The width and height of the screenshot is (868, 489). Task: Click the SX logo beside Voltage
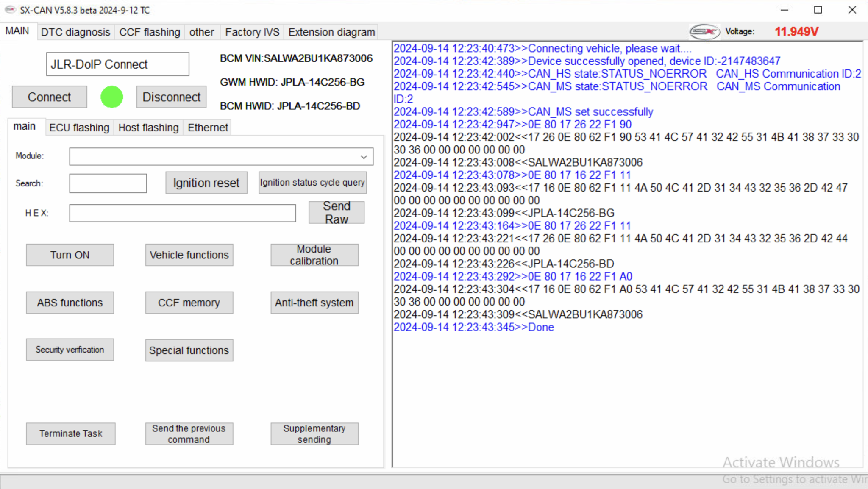click(x=704, y=32)
